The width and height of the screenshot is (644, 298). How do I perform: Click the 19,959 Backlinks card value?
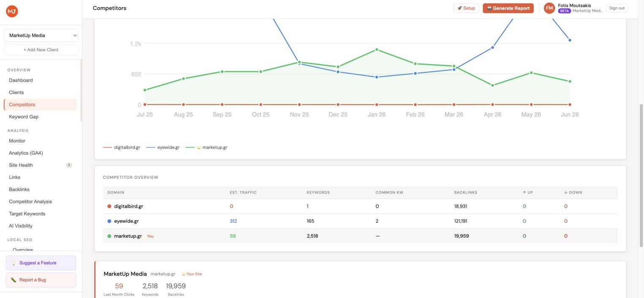tap(176, 286)
